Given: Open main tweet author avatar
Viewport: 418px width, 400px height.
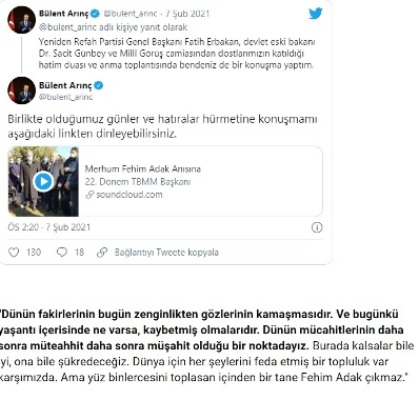Looking at the screenshot, I should 22,90.
